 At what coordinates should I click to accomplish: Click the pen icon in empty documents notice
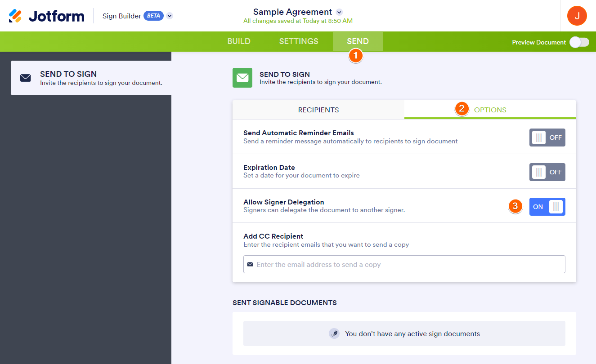(334, 333)
